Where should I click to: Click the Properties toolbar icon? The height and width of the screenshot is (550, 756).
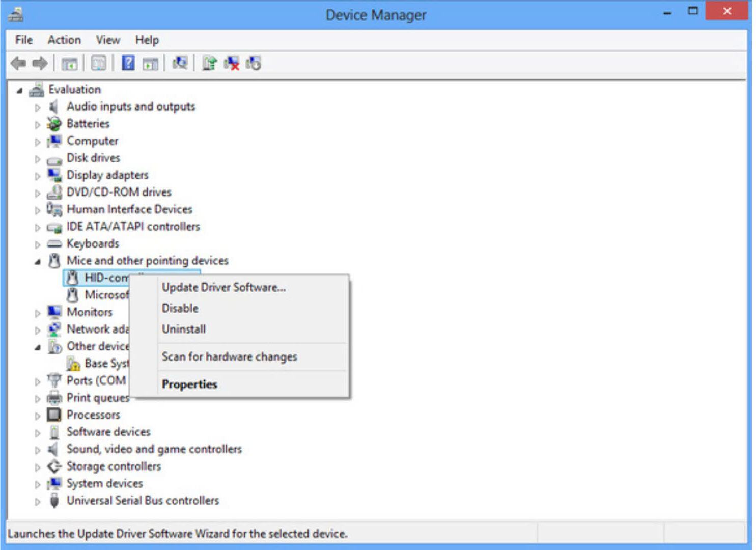coord(99,64)
